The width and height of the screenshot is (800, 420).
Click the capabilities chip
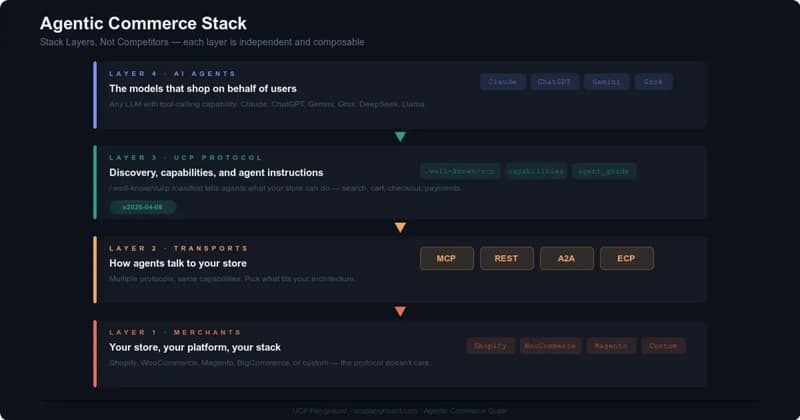tap(536, 171)
